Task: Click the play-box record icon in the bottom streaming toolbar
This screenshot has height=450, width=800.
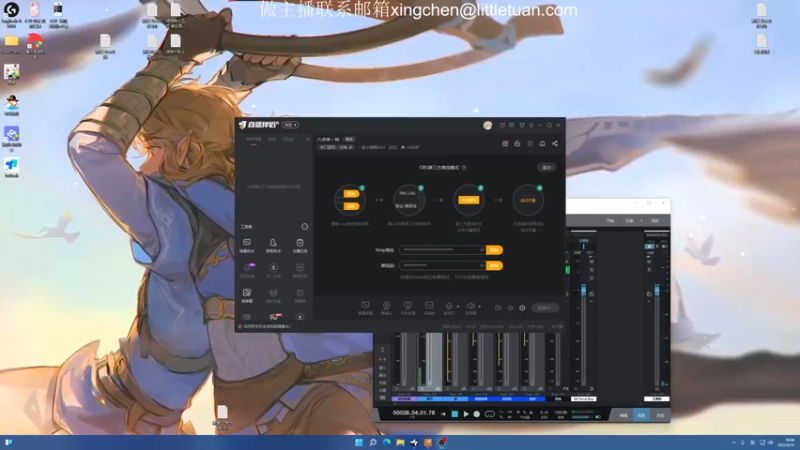Action: coord(429,306)
